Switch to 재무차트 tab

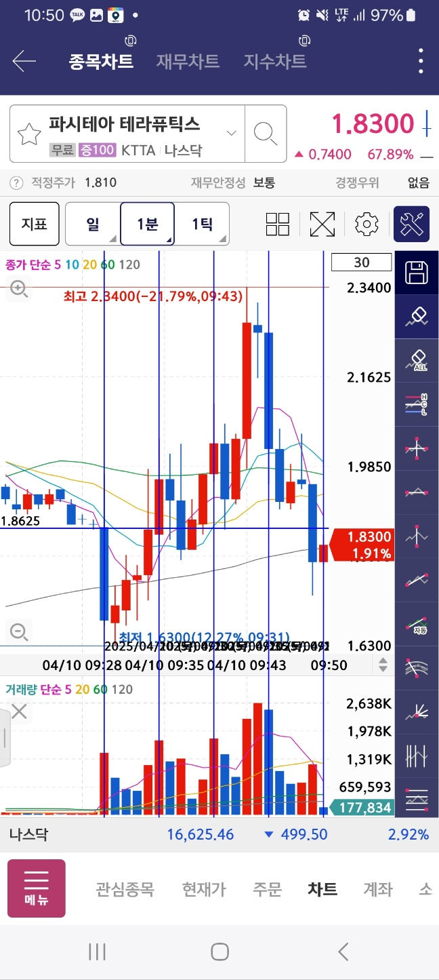(188, 62)
